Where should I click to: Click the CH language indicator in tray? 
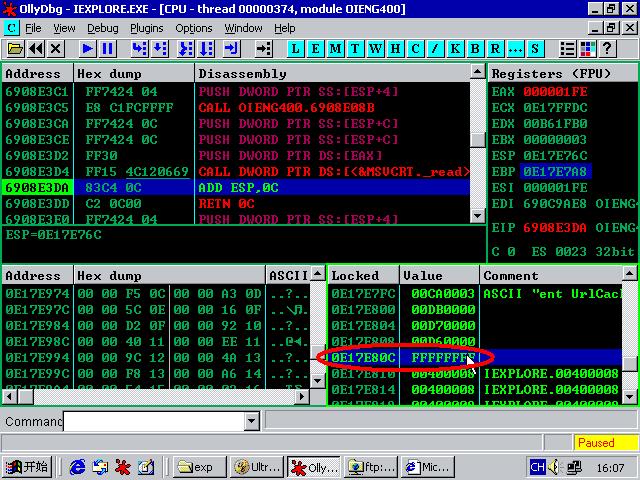click(x=537, y=467)
